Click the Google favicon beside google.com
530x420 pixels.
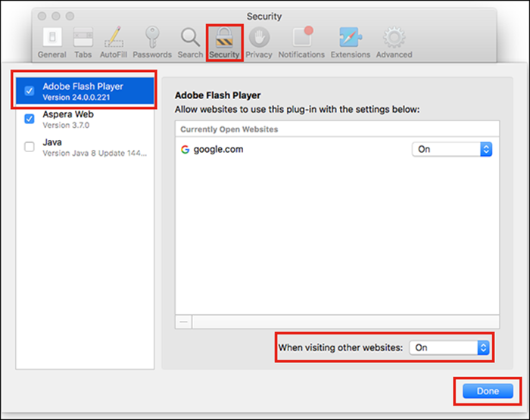coord(185,149)
